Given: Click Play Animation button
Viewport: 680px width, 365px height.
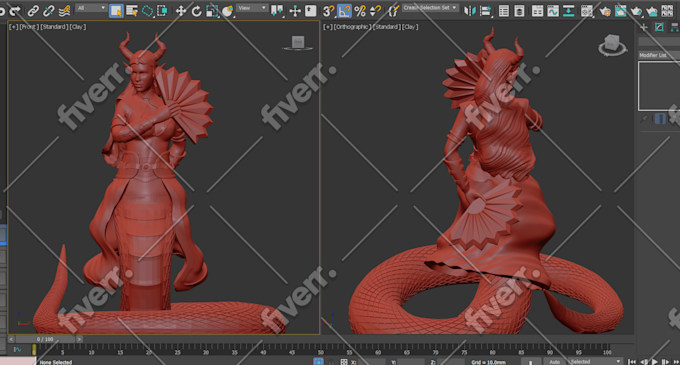Looking at the screenshot, I should pos(655,362).
